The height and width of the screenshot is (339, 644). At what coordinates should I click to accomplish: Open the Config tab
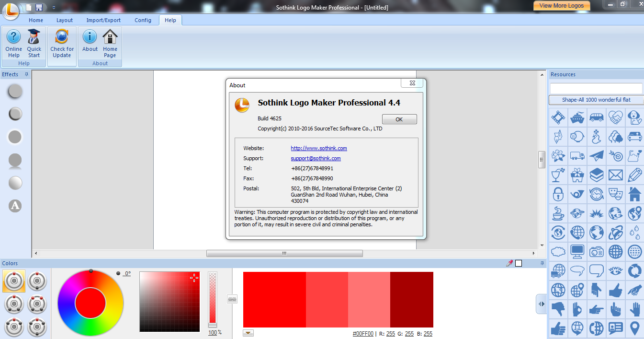point(143,20)
